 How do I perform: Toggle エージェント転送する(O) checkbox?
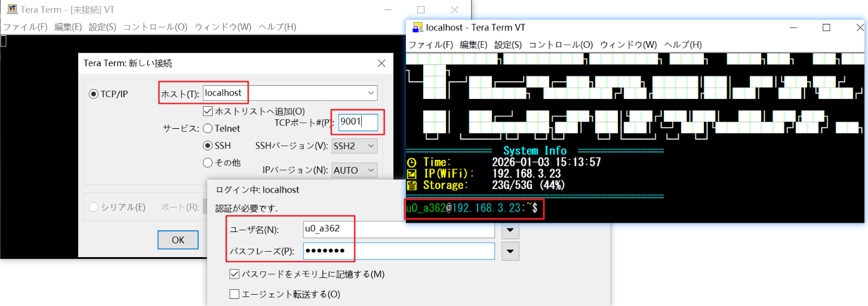[x=235, y=294]
